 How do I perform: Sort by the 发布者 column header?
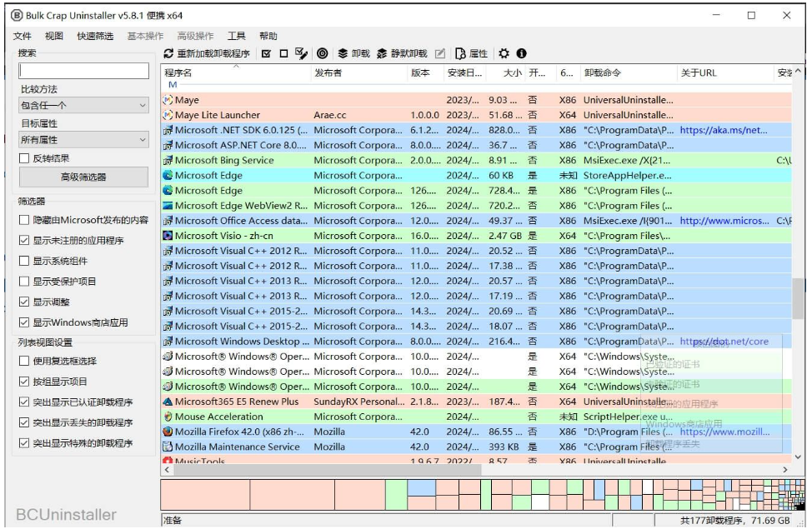(x=359, y=73)
